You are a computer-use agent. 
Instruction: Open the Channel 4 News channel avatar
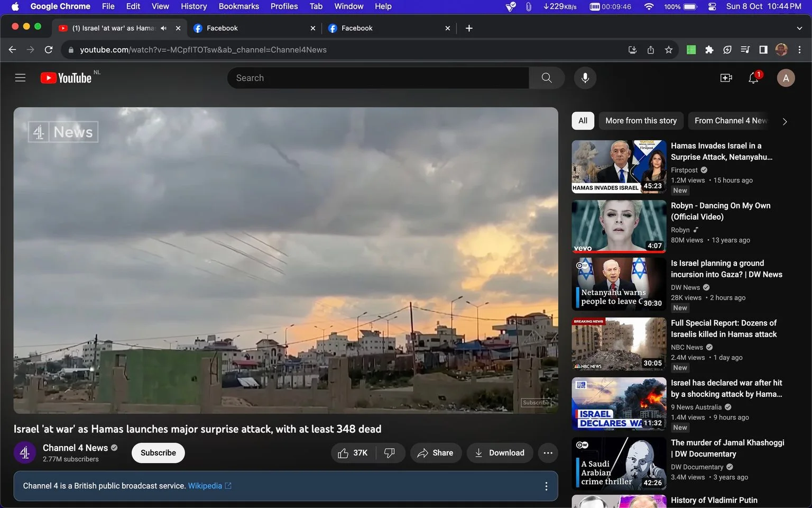pyautogui.click(x=24, y=452)
